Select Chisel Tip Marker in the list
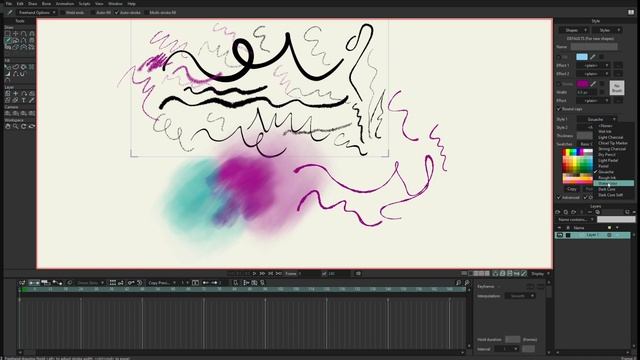Screen dimensions: 640x360 tap(613, 143)
